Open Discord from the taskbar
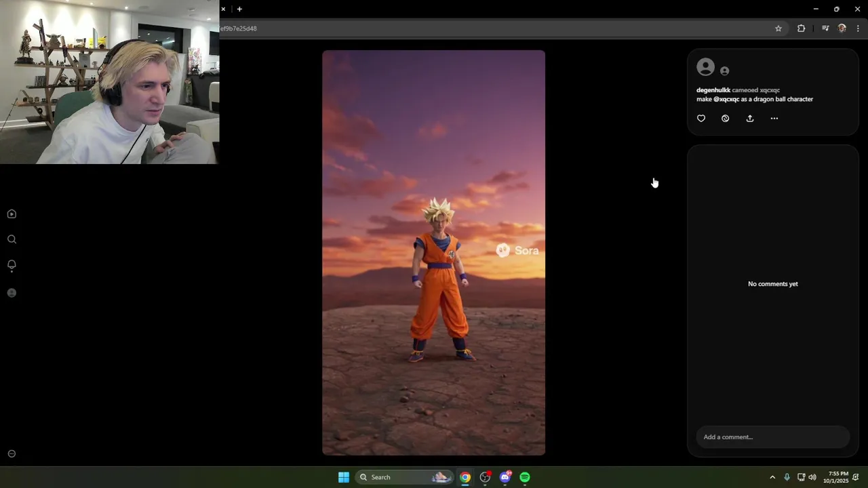This screenshot has height=488, width=868. [x=505, y=477]
